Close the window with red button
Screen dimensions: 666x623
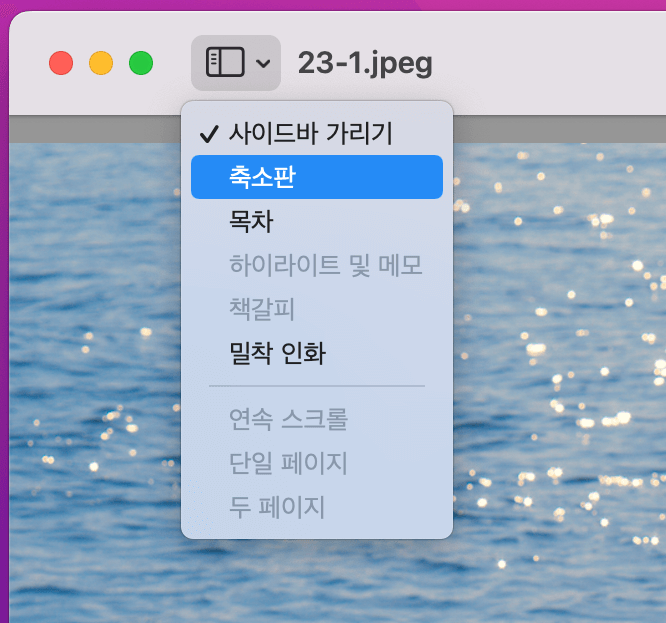click(x=61, y=63)
